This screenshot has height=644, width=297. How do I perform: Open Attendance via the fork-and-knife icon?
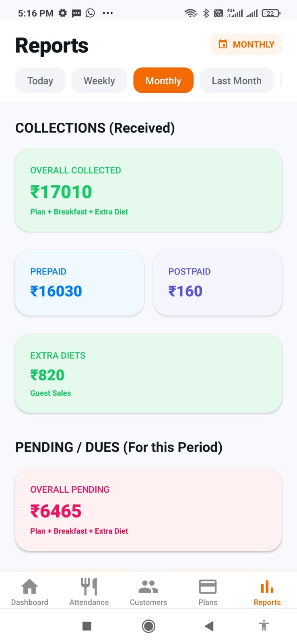pyautogui.click(x=89, y=587)
